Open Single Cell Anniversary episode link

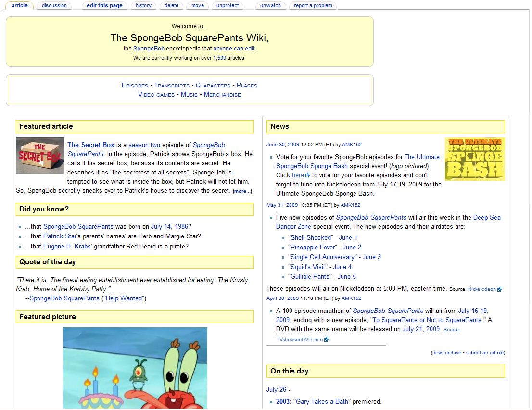coord(322,257)
